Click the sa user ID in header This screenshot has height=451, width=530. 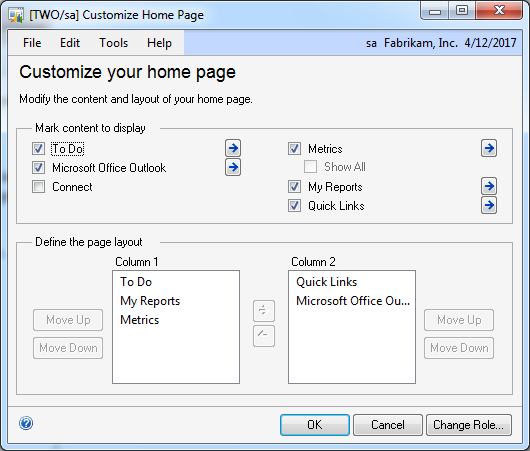[x=371, y=43]
